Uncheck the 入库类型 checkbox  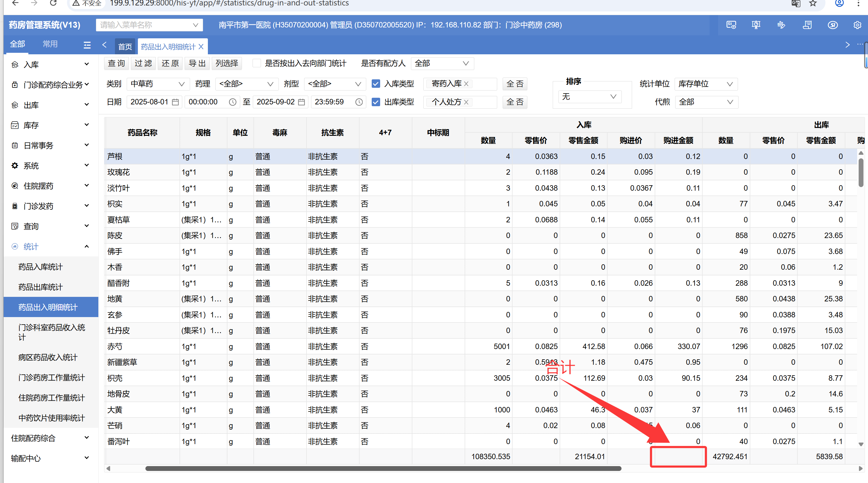pyautogui.click(x=376, y=84)
